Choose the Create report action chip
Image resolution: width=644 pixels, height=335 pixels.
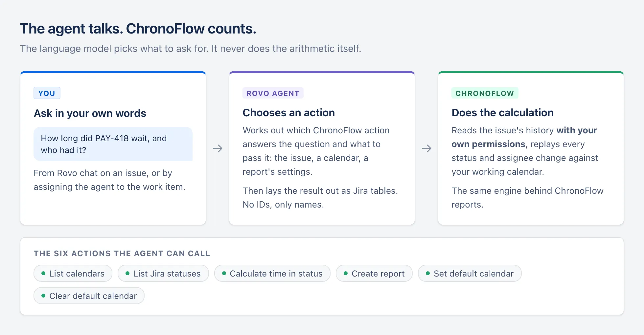tap(374, 273)
